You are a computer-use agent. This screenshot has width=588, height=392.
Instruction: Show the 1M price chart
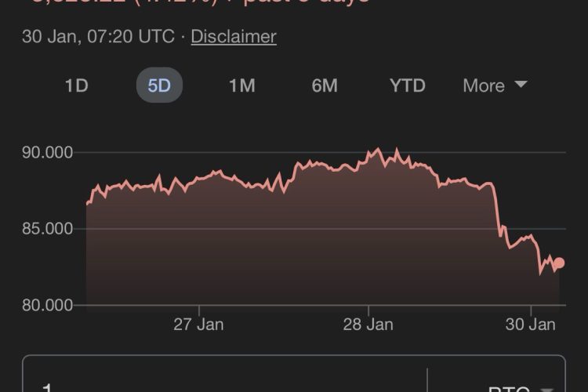click(x=242, y=85)
